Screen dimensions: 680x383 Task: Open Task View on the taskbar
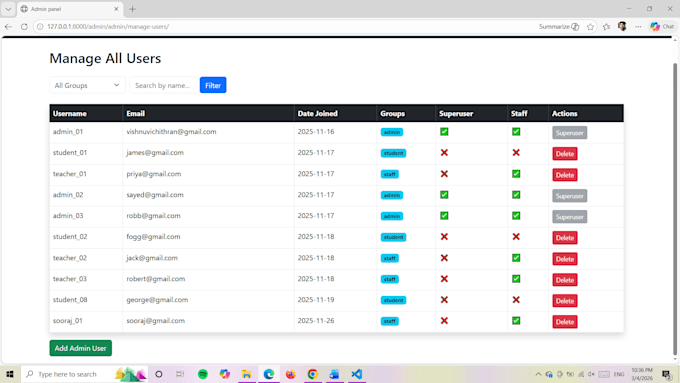(x=180, y=374)
